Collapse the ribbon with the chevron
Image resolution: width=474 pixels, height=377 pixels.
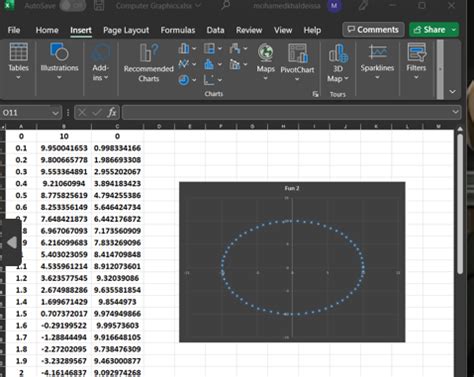tap(452, 91)
